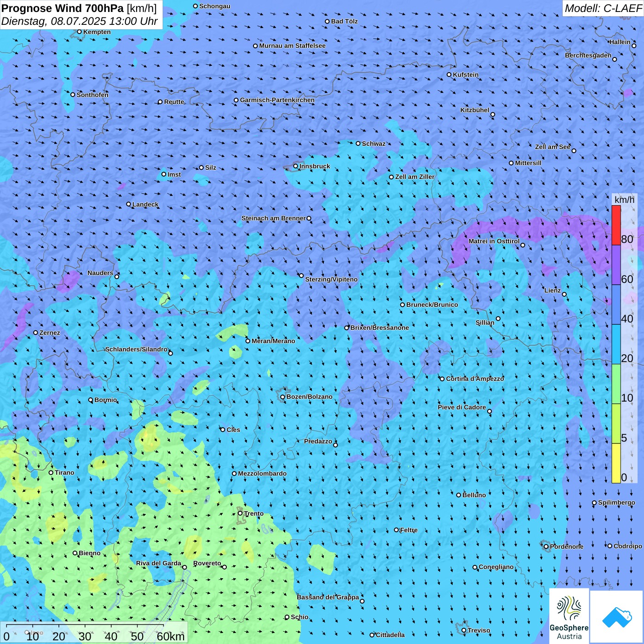Click the Cles city label
This screenshot has width=644, height=644.
coord(233,430)
